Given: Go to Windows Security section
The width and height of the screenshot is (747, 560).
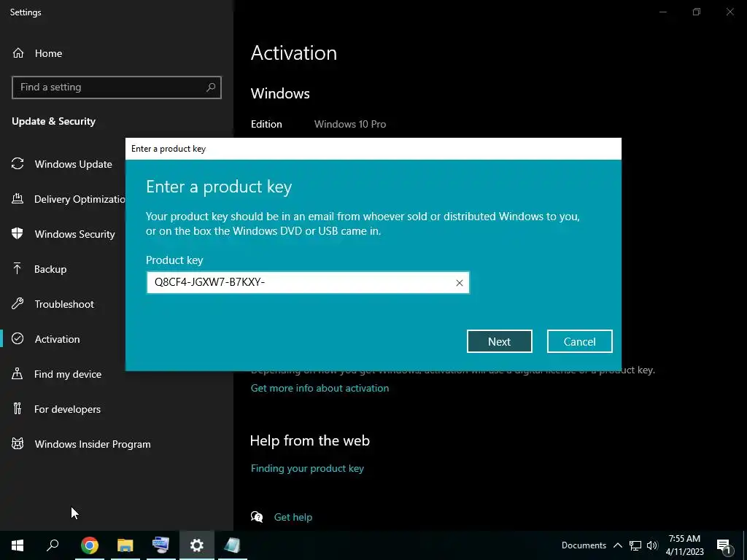Looking at the screenshot, I should coord(75,234).
